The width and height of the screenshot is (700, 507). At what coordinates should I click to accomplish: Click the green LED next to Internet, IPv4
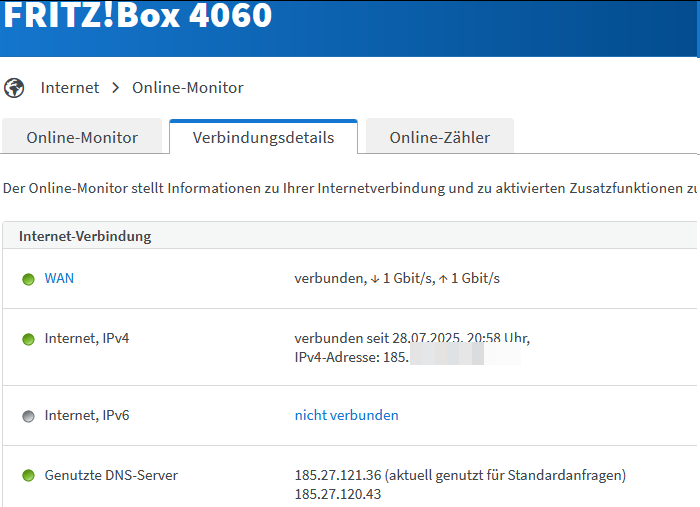tap(28, 339)
